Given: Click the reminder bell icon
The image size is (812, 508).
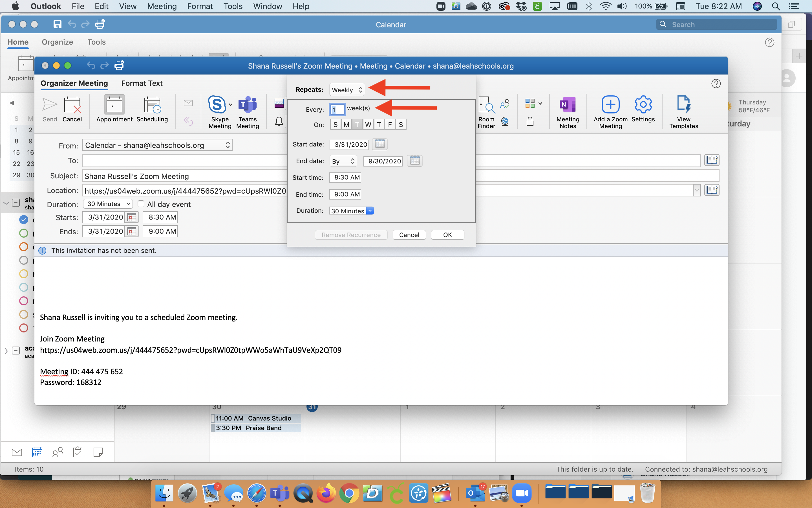Looking at the screenshot, I should tap(279, 121).
